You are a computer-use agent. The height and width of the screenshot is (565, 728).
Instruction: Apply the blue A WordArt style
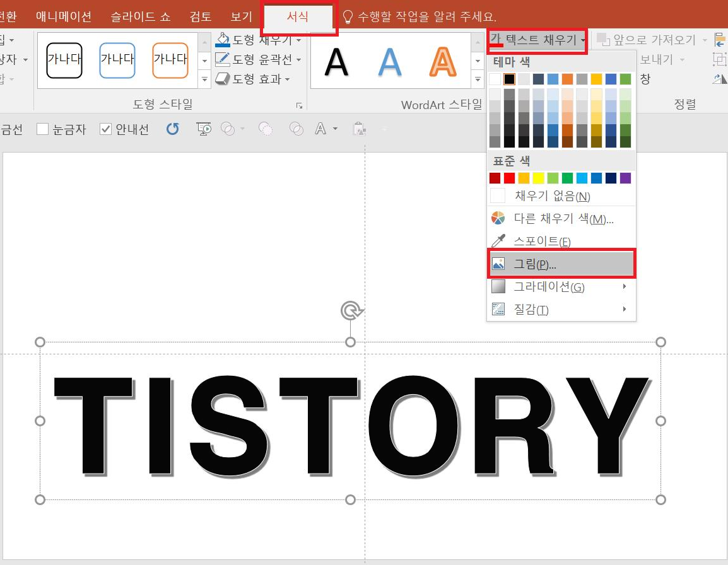389,62
